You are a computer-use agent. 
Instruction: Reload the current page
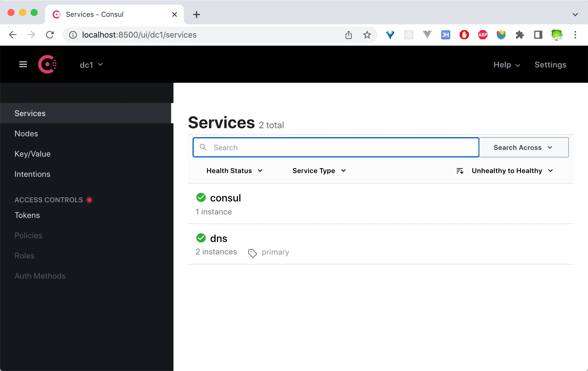coord(50,35)
